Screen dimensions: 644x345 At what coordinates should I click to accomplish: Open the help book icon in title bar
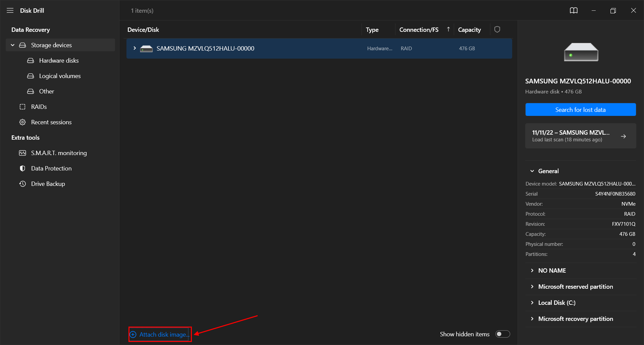574,10
